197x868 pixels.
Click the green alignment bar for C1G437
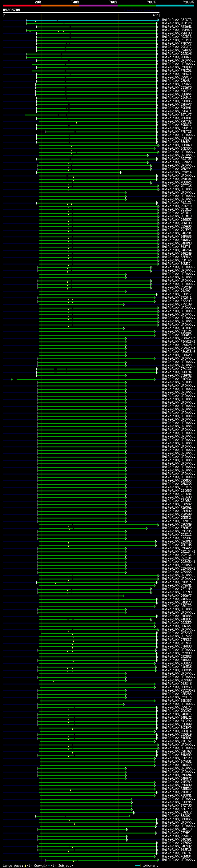(x=83, y=379)
